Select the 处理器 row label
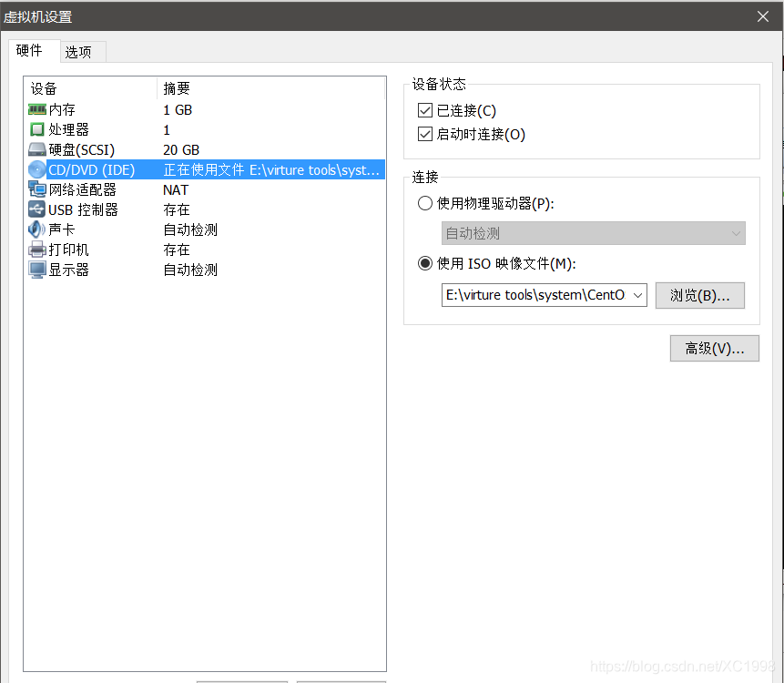The height and width of the screenshot is (683, 784). (x=68, y=129)
